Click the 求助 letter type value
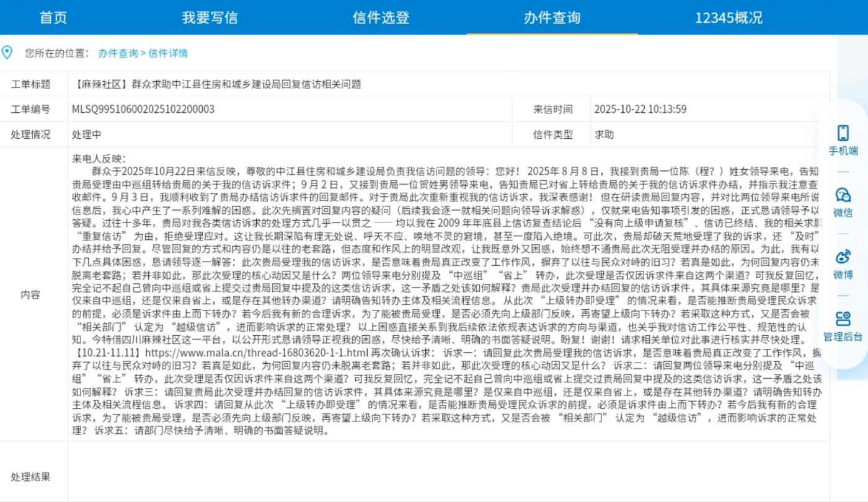Screen dimensions: 868x502 click(604, 134)
